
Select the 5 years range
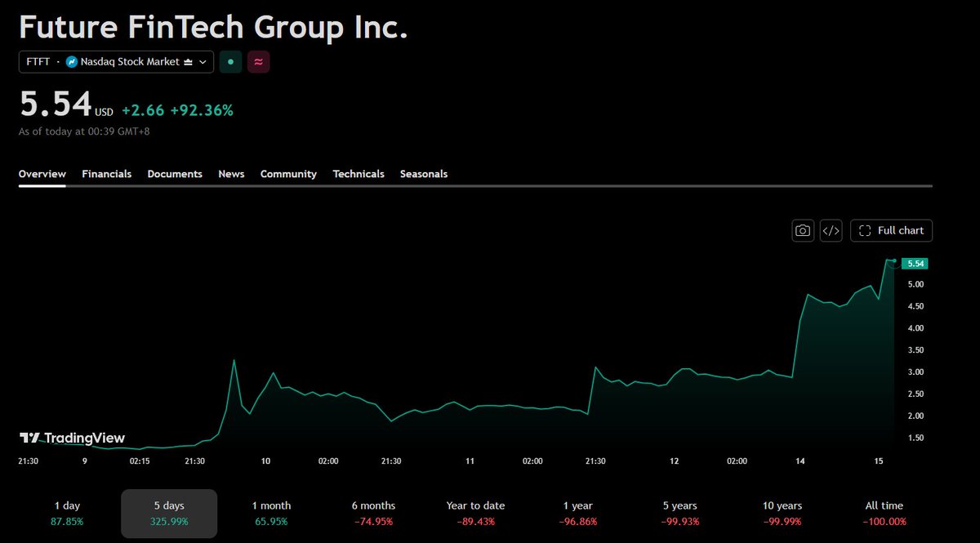(680, 514)
